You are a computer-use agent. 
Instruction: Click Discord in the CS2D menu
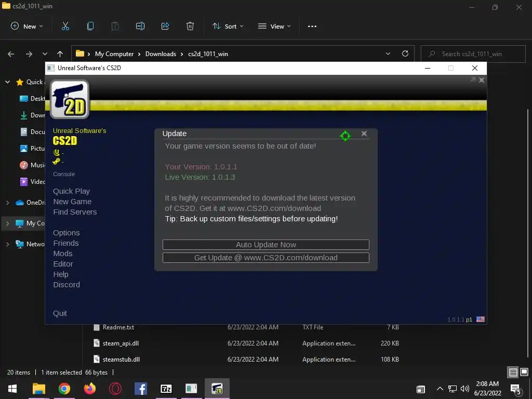[66, 285]
